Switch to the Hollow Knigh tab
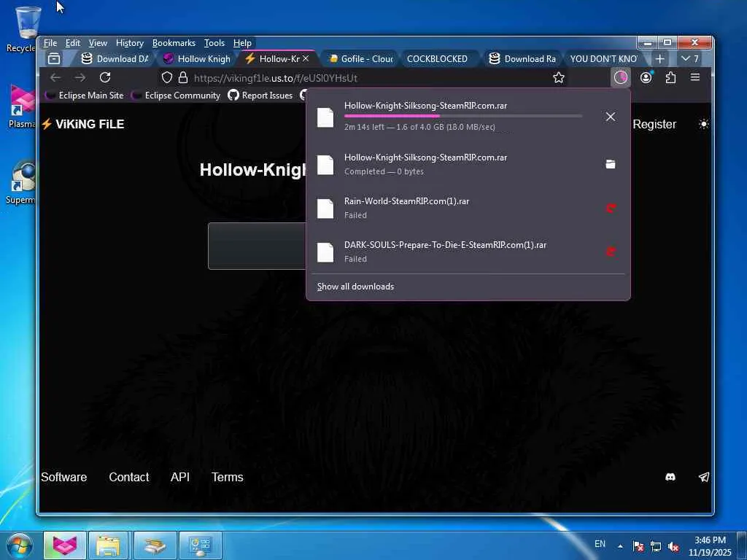747x560 pixels. 196,58
